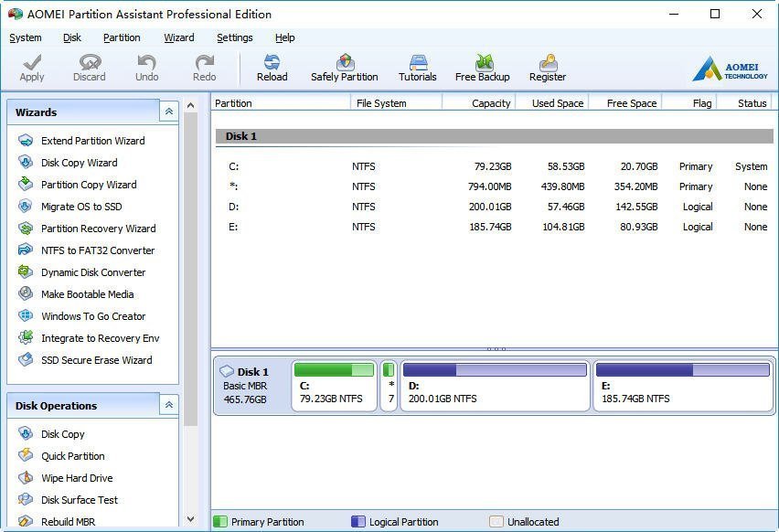Collapse the Wizards panel

pos(169,112)
